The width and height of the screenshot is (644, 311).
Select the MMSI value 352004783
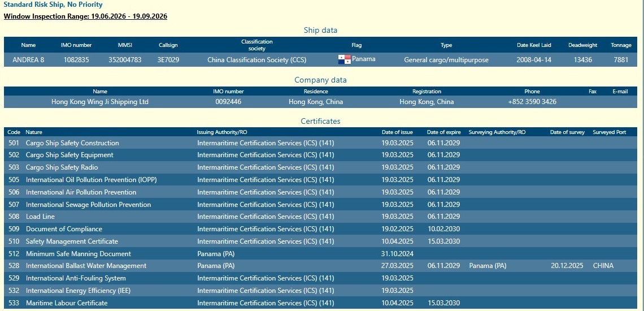click(125, 59)
